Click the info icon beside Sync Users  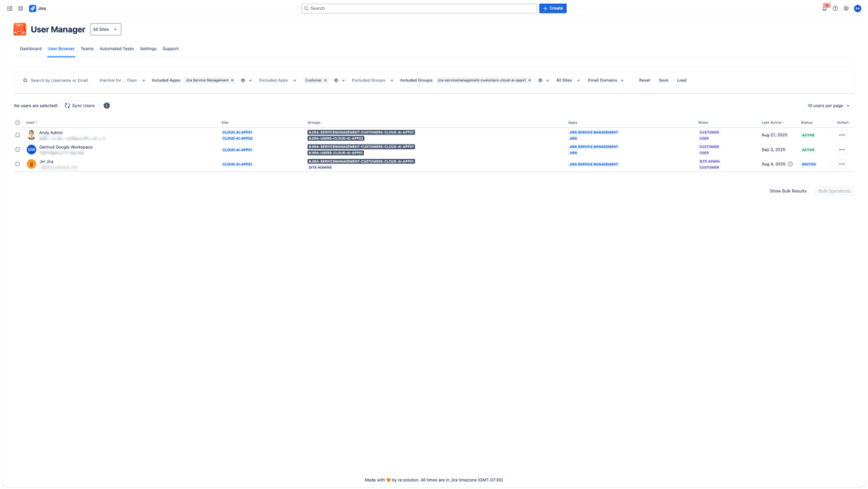107,106
